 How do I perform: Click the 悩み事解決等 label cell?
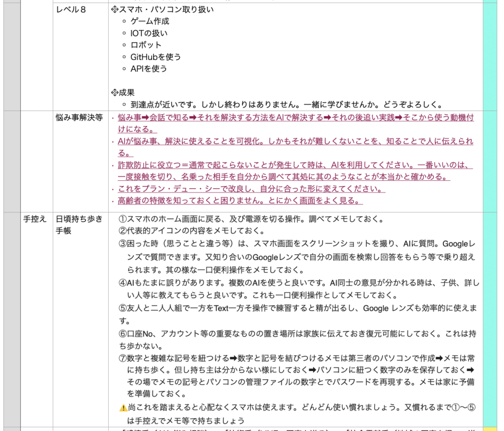[x=80, y=118]
